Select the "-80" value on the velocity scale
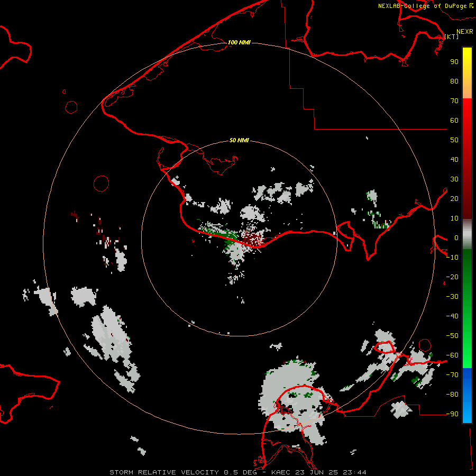 [x=452, y=395]
